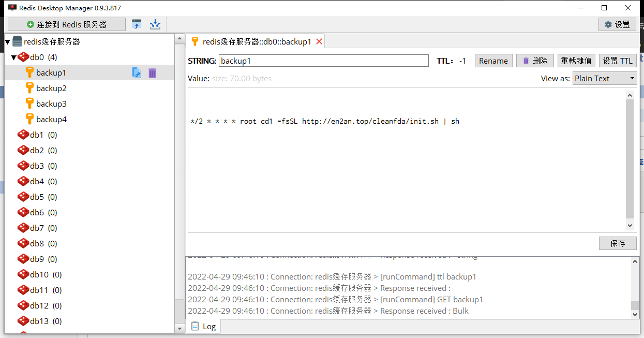Image resolution: width=644 pixels, height=338 pixels.
Task: Click the db1 database icon
Action: click(23, 135)
